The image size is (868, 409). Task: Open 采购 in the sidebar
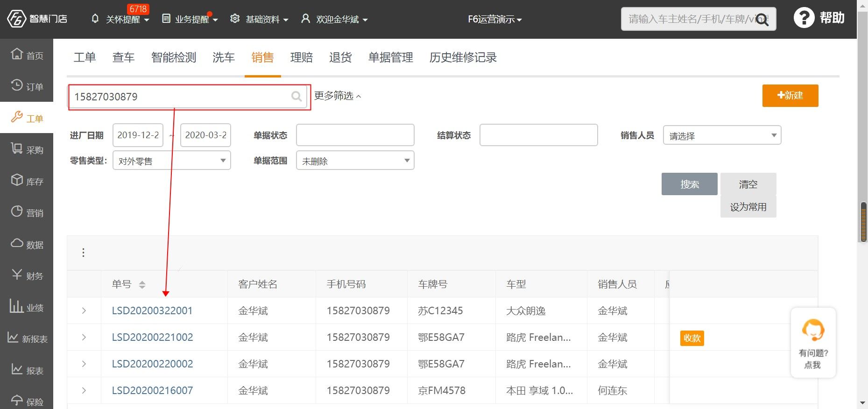coord(27,149)
